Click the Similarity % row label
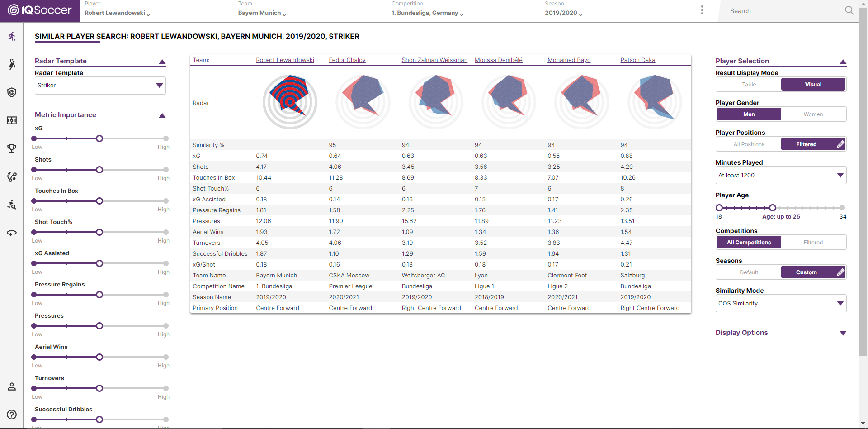This screenshot has height=429, width=868. [208, 145]
